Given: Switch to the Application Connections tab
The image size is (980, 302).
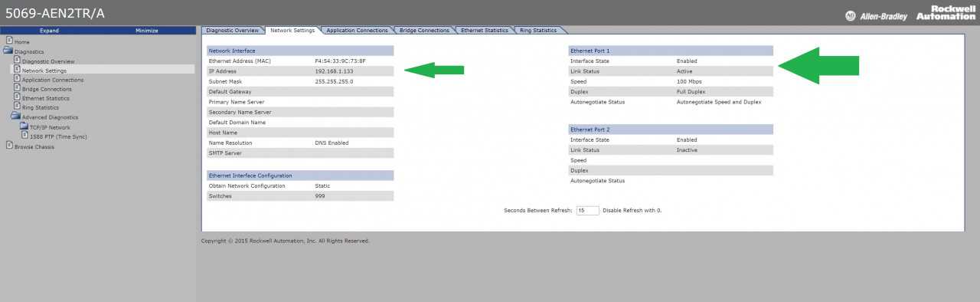Looking at the screenshot, I should click(x=356, y=30).
